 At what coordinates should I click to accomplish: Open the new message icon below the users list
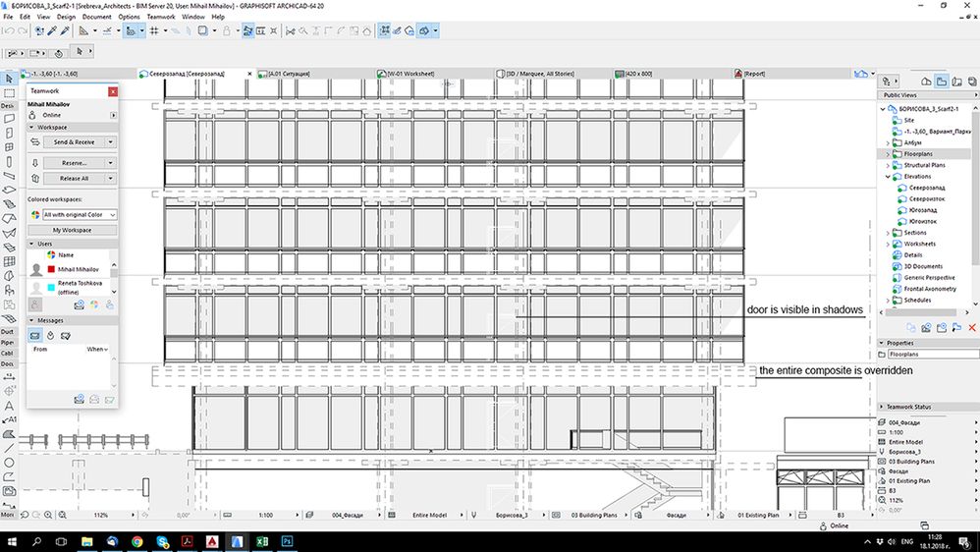[x=80, y=304]
